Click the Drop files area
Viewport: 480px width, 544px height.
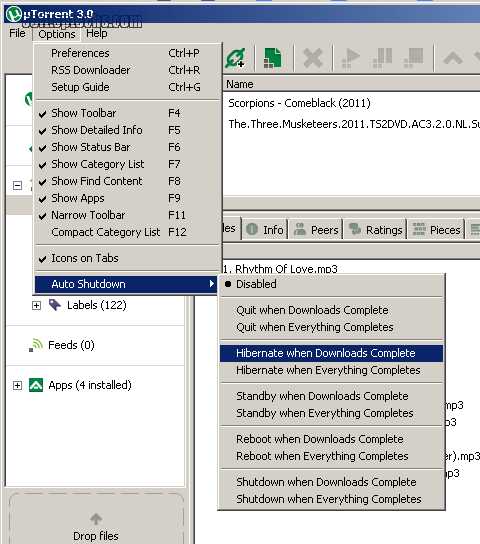coord(96,519)
